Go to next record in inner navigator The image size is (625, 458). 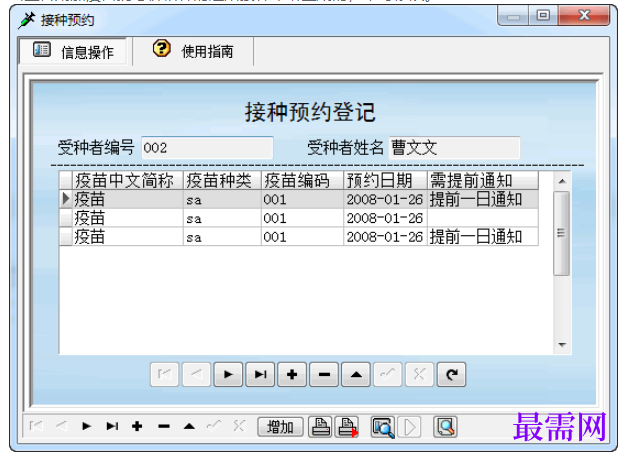(228, 374)
